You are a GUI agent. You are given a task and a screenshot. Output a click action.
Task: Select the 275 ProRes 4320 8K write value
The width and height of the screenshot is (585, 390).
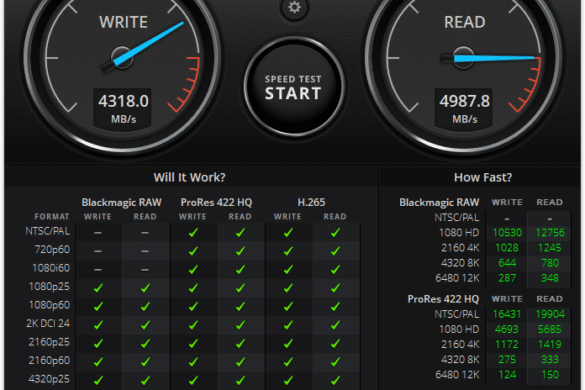(x=507, y=359)
